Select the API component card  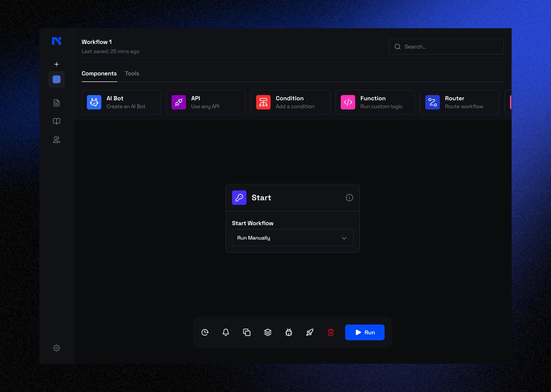pos(206,102)
